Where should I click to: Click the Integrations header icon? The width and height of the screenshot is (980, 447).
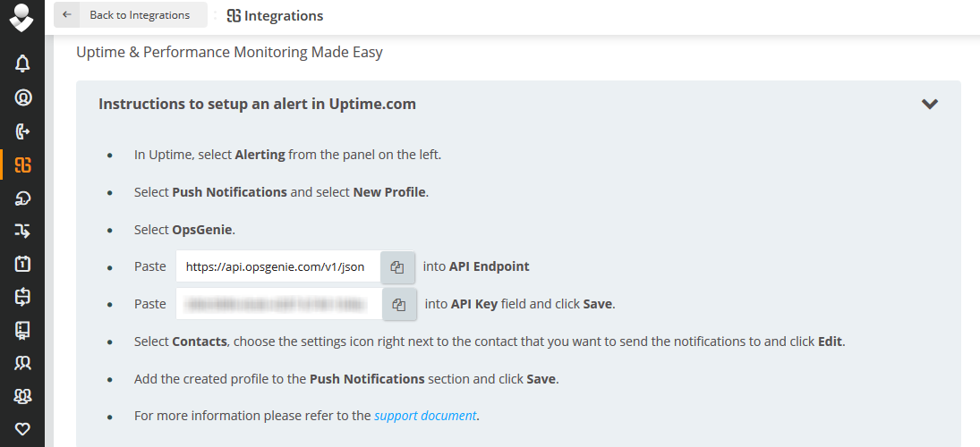coord(234,15)
